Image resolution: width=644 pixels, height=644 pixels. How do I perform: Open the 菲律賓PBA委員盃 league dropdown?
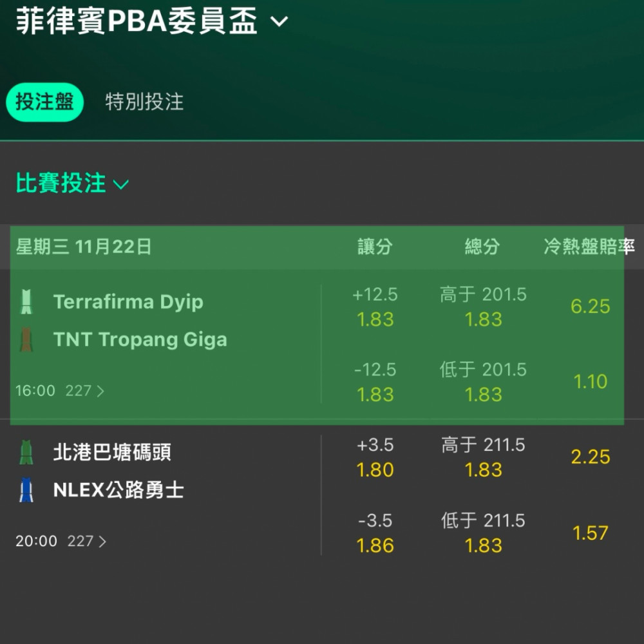point(152,21)
